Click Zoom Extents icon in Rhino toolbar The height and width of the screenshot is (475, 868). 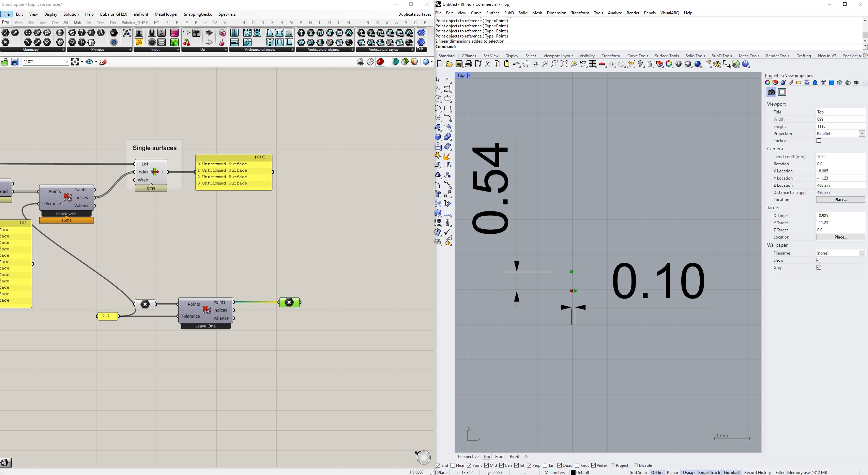(564, 64)
